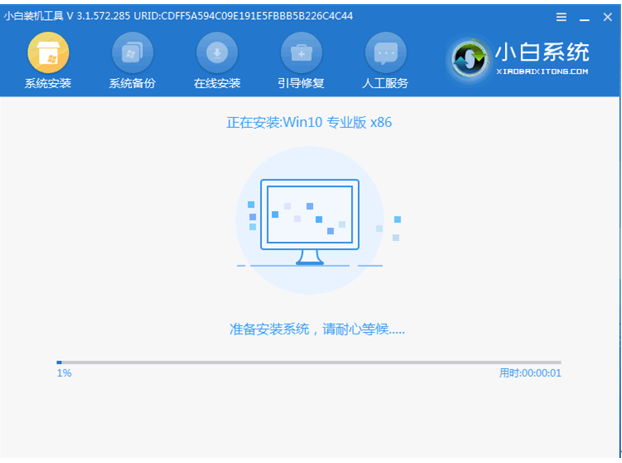622x463 pixels.
Task: Click the 1% progress percentage label
Action: (x=64, y=373)
